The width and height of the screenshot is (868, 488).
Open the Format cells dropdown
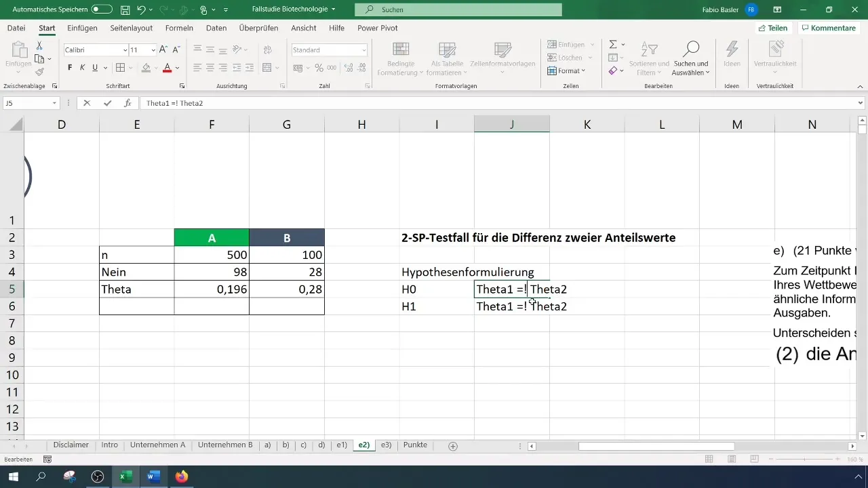click(x=566, y=70)
